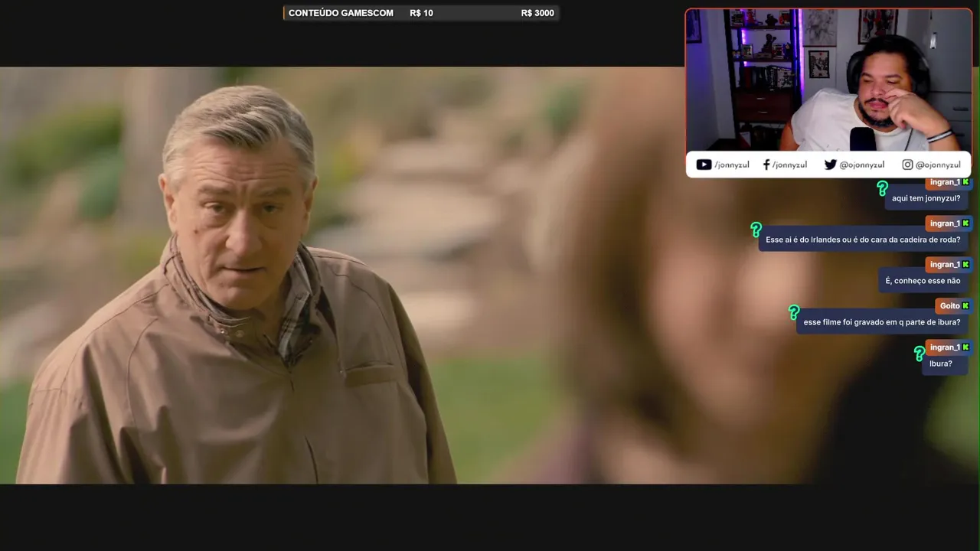Image resolution: width=980 pixels, height=551 pixels.
Task: Click the donation goal progress bar
Action: 420,13
